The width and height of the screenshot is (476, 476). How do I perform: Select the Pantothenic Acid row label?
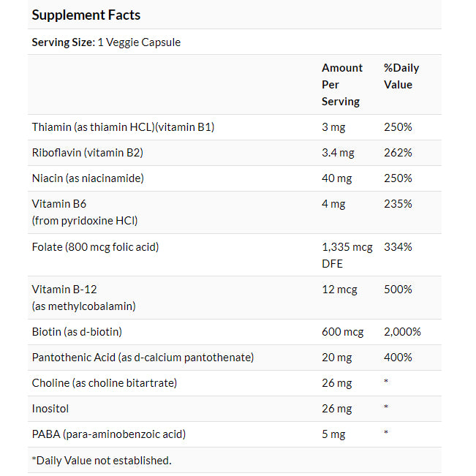[x=143, y=358]
